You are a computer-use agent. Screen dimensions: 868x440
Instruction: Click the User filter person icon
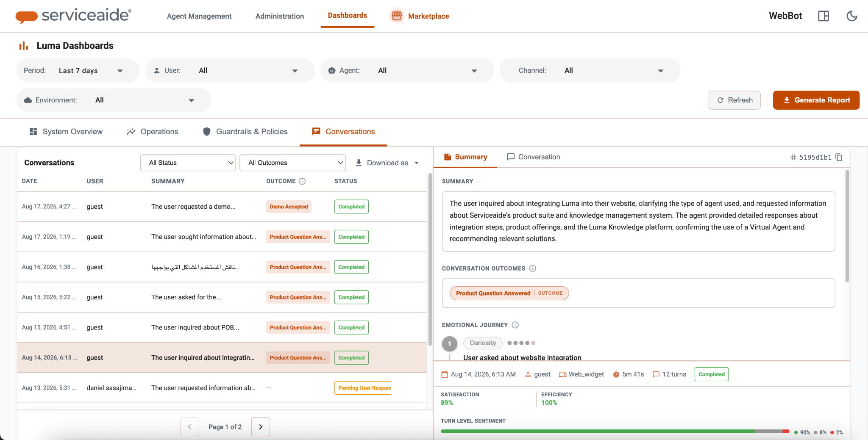pyautogui.click(x=157, y=71)
